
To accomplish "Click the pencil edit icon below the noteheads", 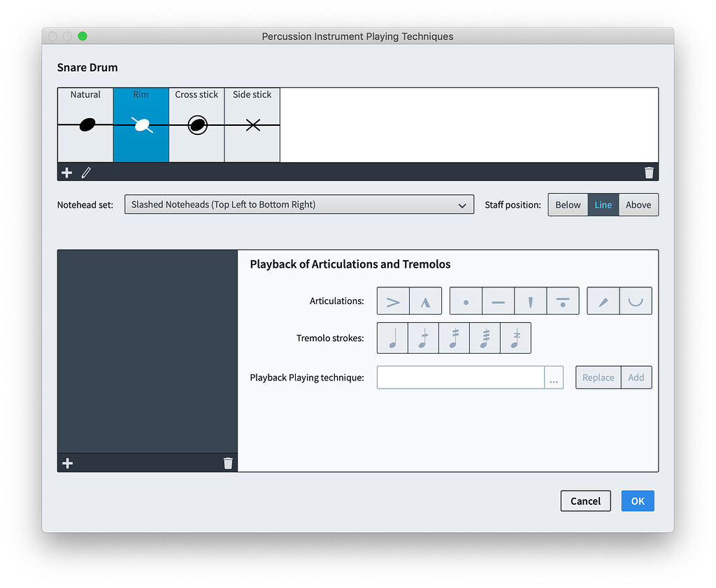I will (x=86, y=172).
